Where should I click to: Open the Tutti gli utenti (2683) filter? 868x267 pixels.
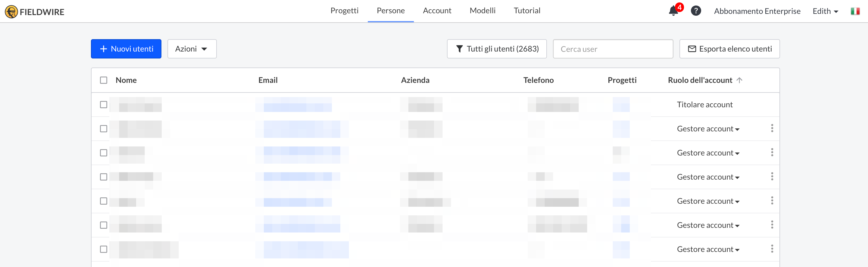[x=497, y=49]
